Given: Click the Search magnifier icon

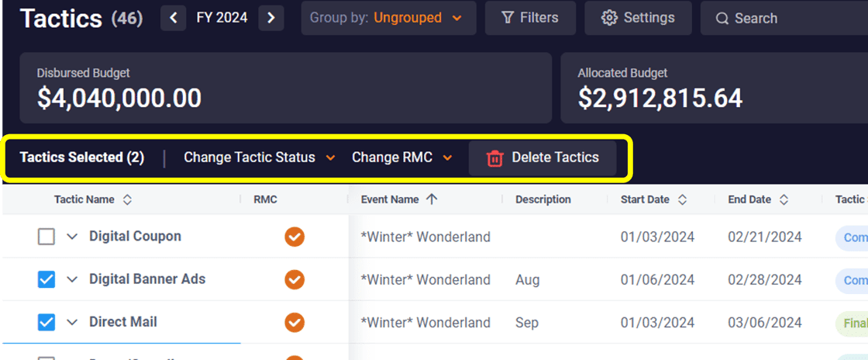Looking at the screenshot, I should (x=722, y=19).
